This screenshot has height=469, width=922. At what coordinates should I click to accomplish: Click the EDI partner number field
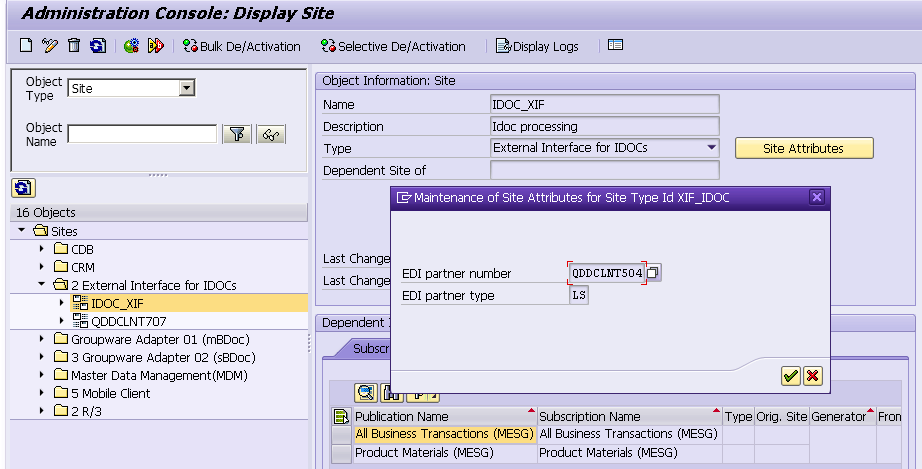(x=607, y=273)
